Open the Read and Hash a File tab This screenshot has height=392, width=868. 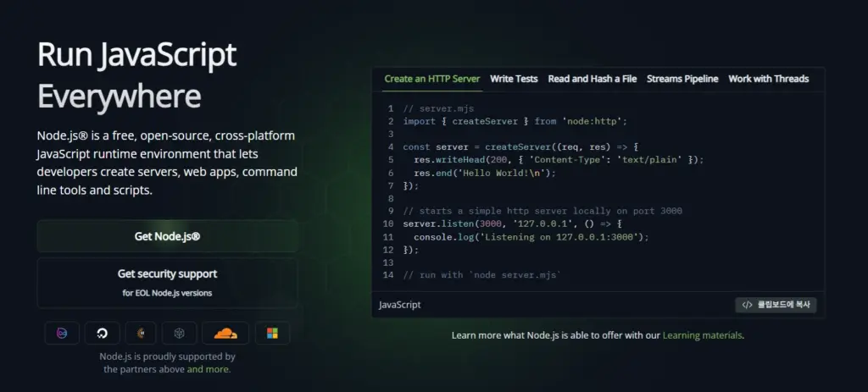pos(593,79)
